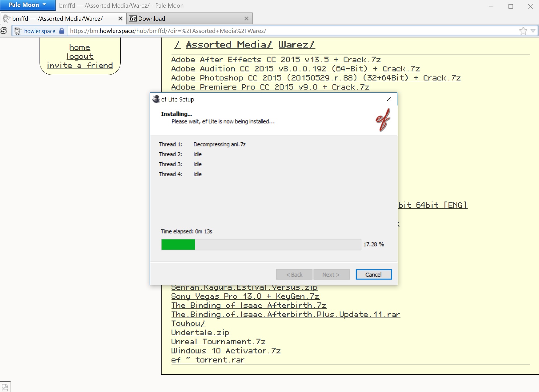Click the ef Lite Setup title bar icon
Viewport: 539px width, 392px height.
pyautogui.click(x=156, y=99)
